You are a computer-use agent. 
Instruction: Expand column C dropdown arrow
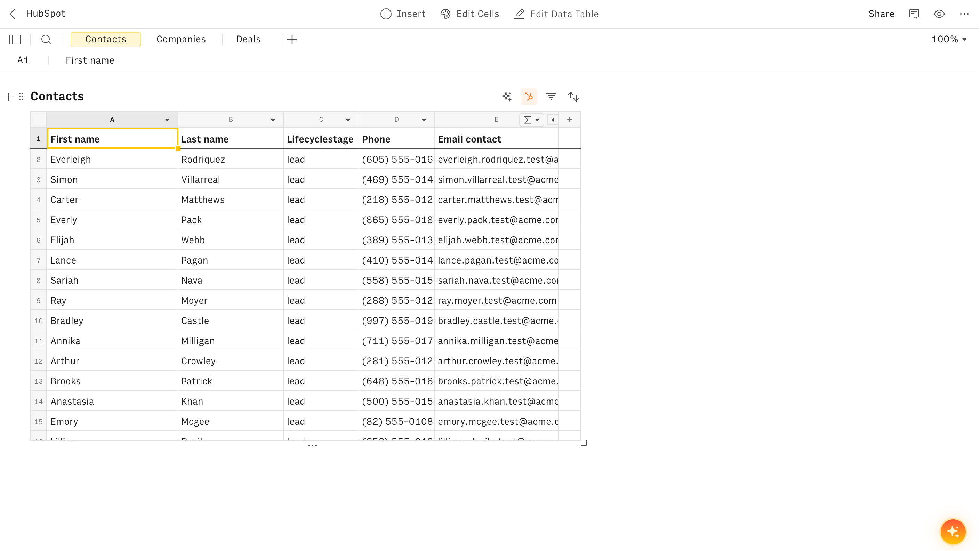(x=348, y=120)
